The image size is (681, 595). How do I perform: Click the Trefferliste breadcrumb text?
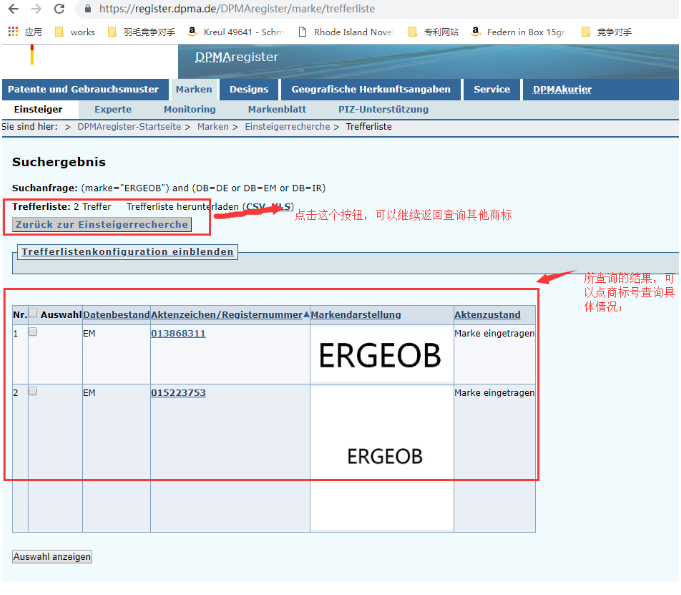coord(369,127)
